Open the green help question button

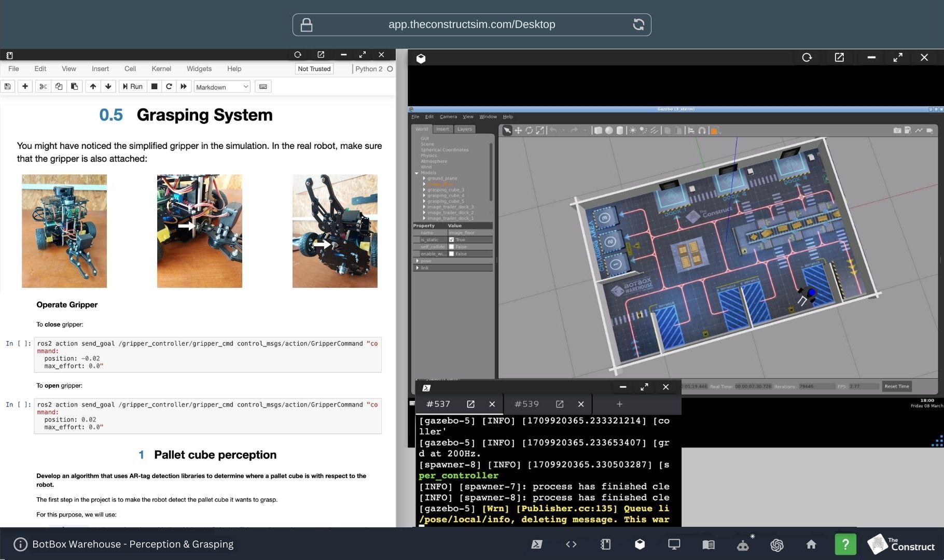pyautogui.click(x=845, y=544)
